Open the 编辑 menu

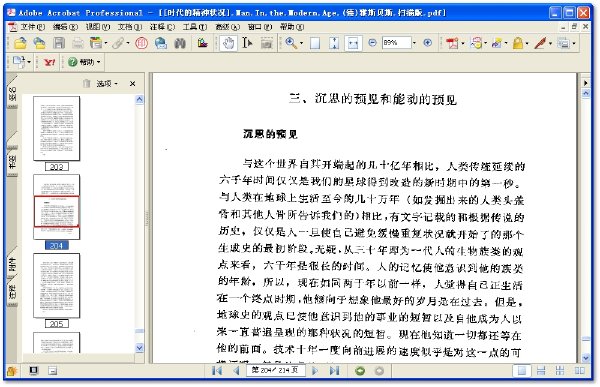[65, 27]
